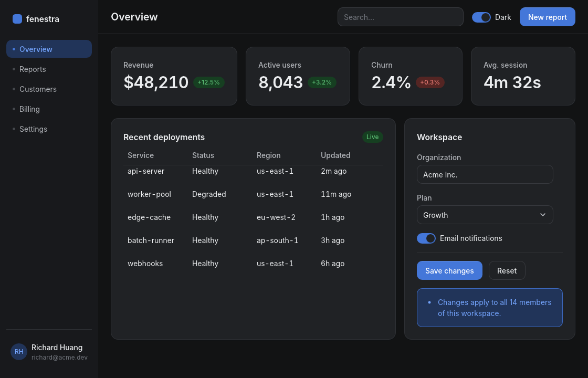Click the richard@acme.dev email text
This screenshot has width=588, height=378.
[x=59, y=358]
